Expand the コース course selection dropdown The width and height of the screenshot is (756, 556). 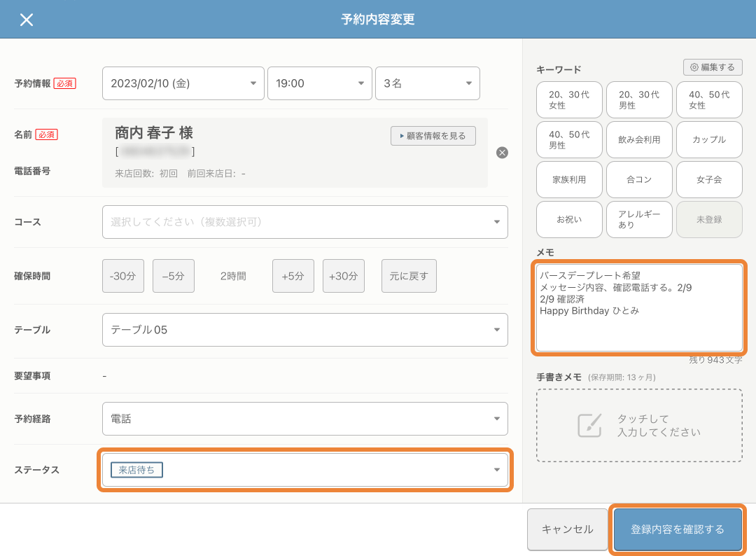305,222
